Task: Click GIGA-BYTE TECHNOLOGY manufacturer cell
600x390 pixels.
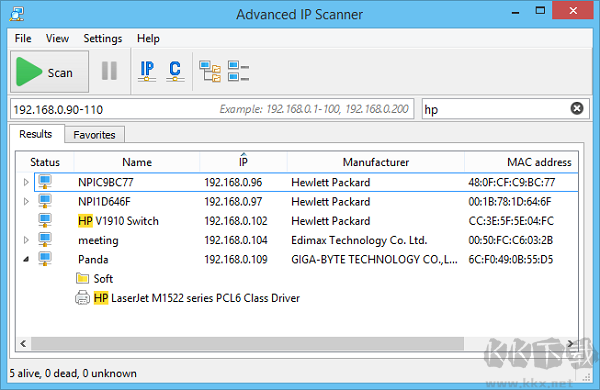Action: pyautogui.click(x=374, y=259)
